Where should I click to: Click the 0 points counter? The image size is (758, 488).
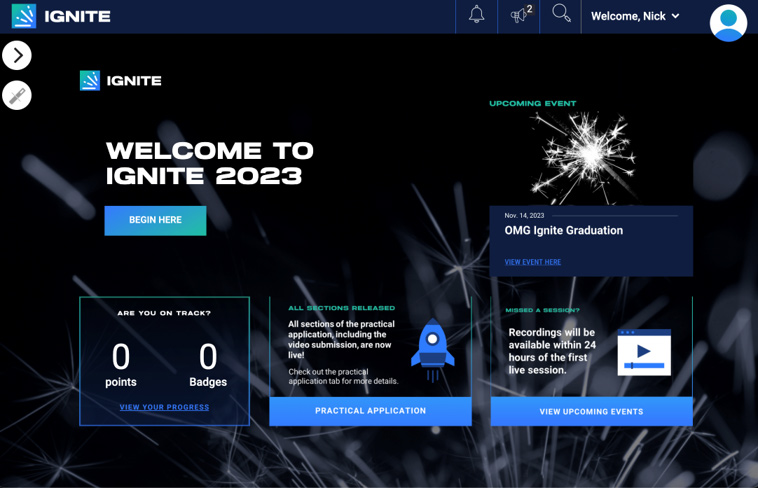(121, 364)
